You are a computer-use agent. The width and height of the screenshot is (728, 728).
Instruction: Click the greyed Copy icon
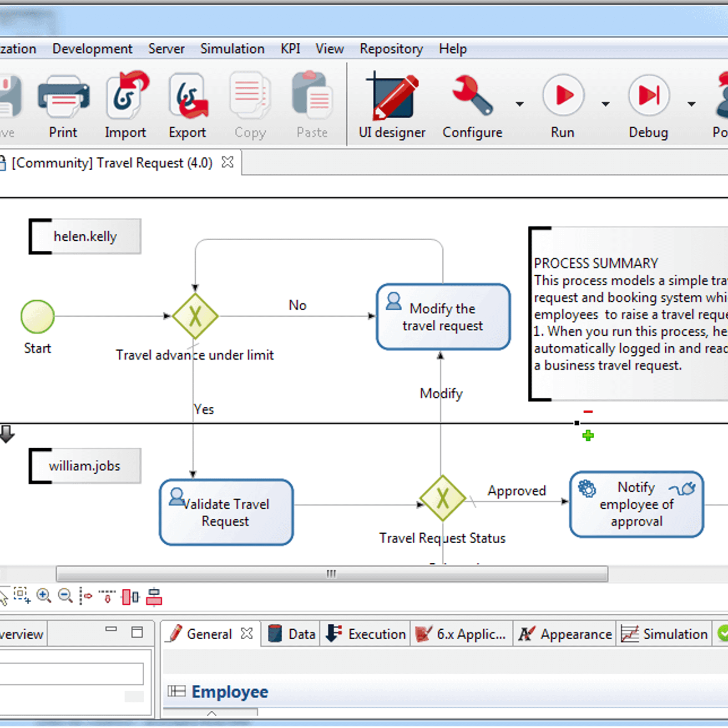[250, 95]
